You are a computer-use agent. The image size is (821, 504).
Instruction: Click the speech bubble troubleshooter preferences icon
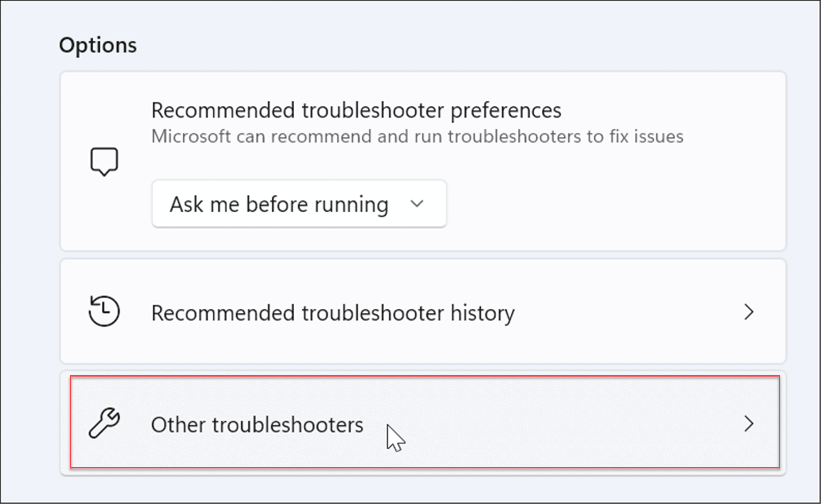point(104,161)
